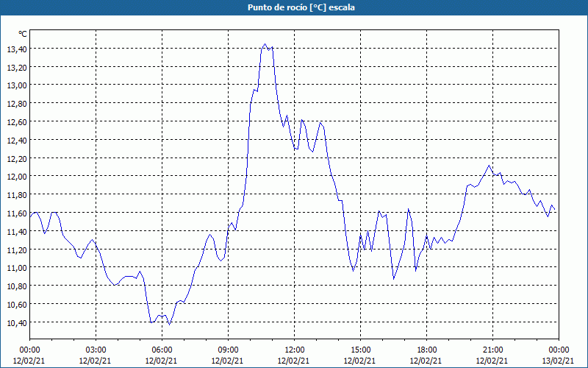Click the curve peak near 21:00
The width and height of the screenshot is (588, 368).
(x=489, y=165)
